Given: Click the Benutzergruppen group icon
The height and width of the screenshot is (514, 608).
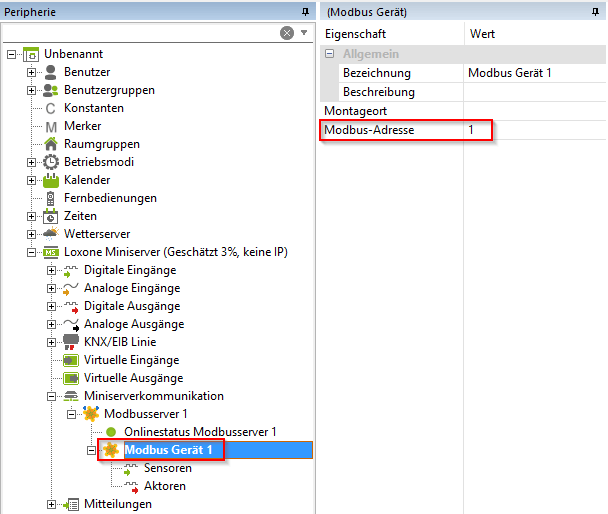Looking at the screenshot, I should coord(50,90).
